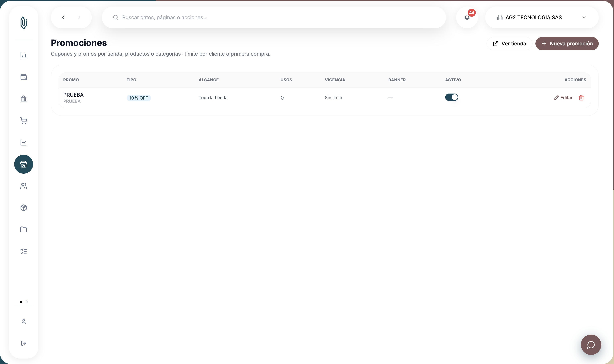Open the line chart analytics icon
This screenshot has height=364, width=614.
point(24,143)
